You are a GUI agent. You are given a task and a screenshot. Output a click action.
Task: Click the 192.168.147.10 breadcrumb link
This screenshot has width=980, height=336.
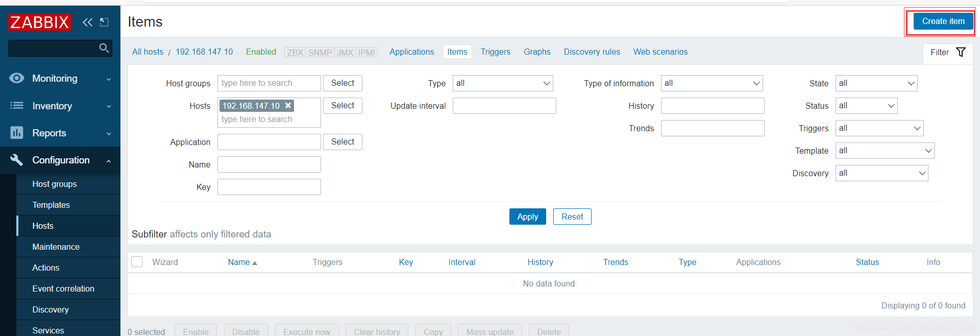pyautogui.click(x=204, y=52)
